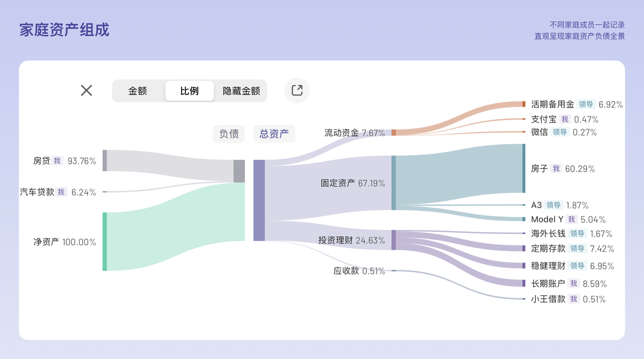This screenshot has height=359, width=644.
Task: Click the 房子 house asset bar
Action: tap(524, 168)
